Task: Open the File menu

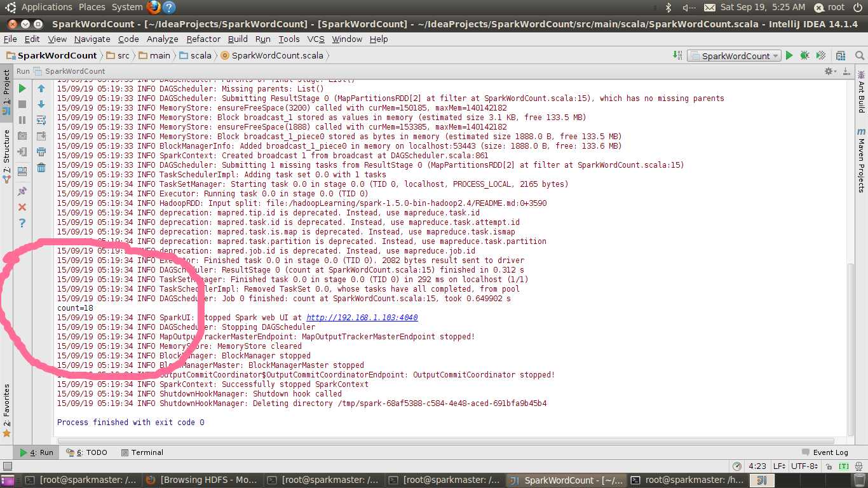Action: tap(10, 39)
